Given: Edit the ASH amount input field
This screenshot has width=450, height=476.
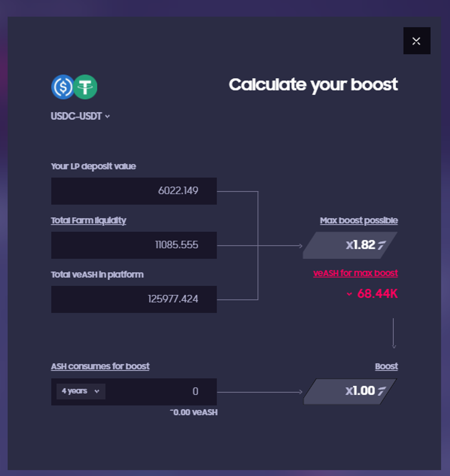Looking at the screenshot, I should pyautogui.click(x=161, y=392).
